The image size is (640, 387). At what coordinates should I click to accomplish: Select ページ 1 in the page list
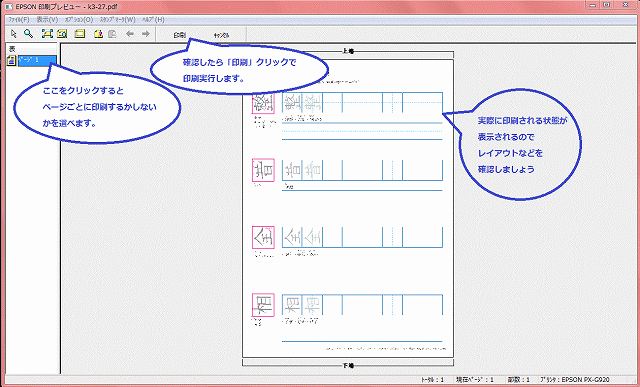click(37, 60)
